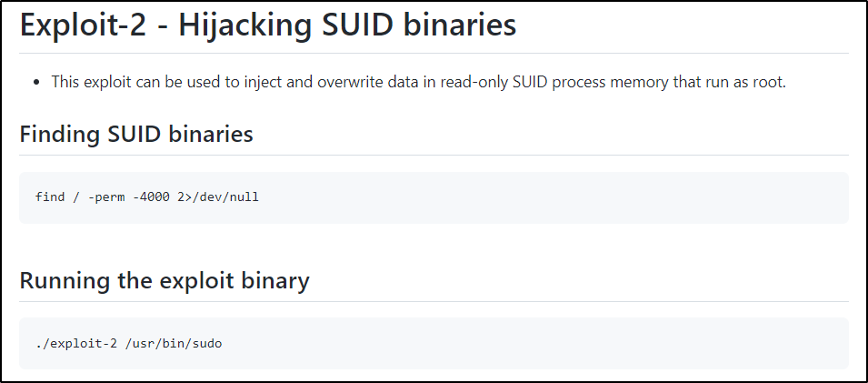
Task: Click the word "root" in the bullet sentence
Action: 768,82
